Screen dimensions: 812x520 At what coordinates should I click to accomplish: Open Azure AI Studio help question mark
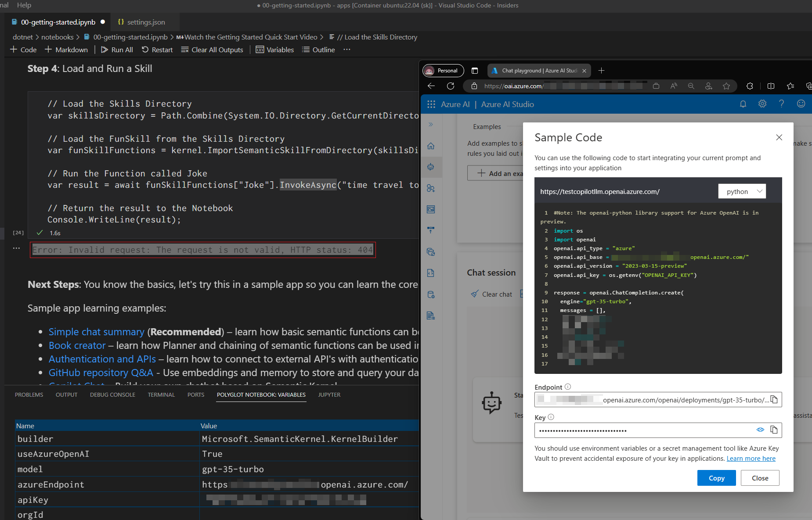pos(781,104)
